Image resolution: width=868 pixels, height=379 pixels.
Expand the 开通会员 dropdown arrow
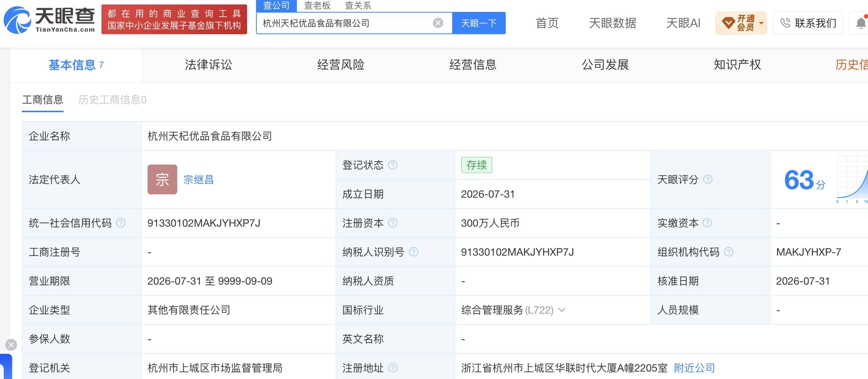coord(761,23)
